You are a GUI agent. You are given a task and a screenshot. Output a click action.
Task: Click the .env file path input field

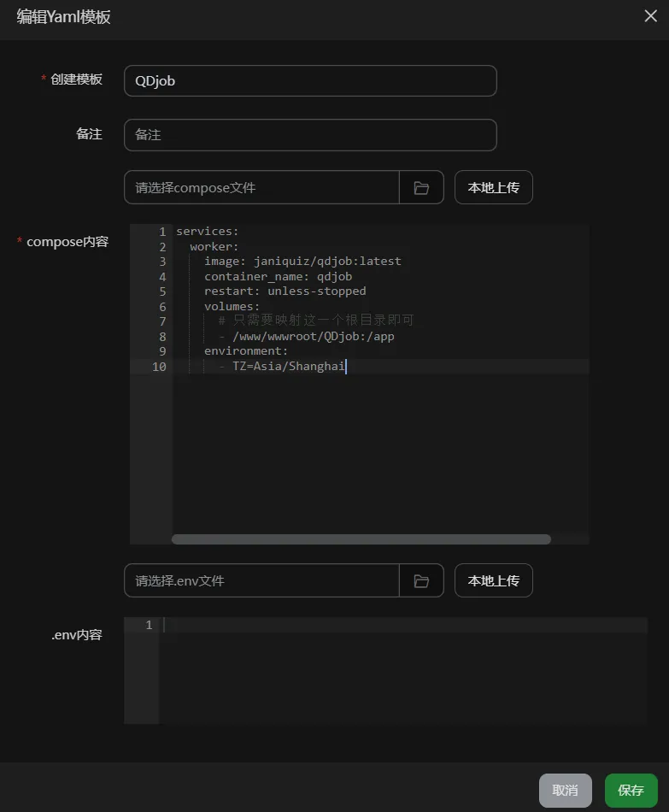[261, 580]
